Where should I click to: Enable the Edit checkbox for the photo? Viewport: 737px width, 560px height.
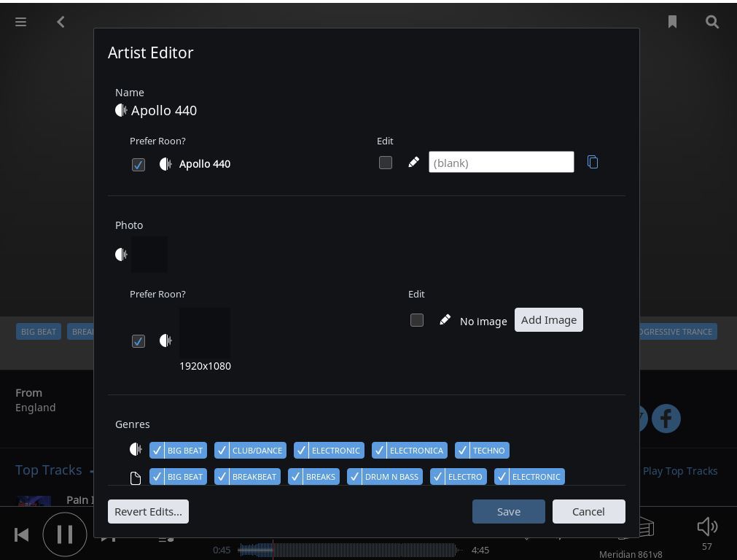point(417,320)
